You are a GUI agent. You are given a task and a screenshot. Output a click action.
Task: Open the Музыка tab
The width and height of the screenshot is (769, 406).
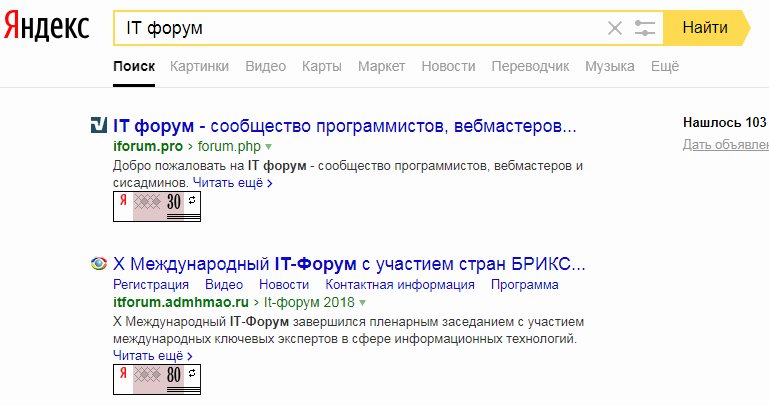[x=610, y=66]
